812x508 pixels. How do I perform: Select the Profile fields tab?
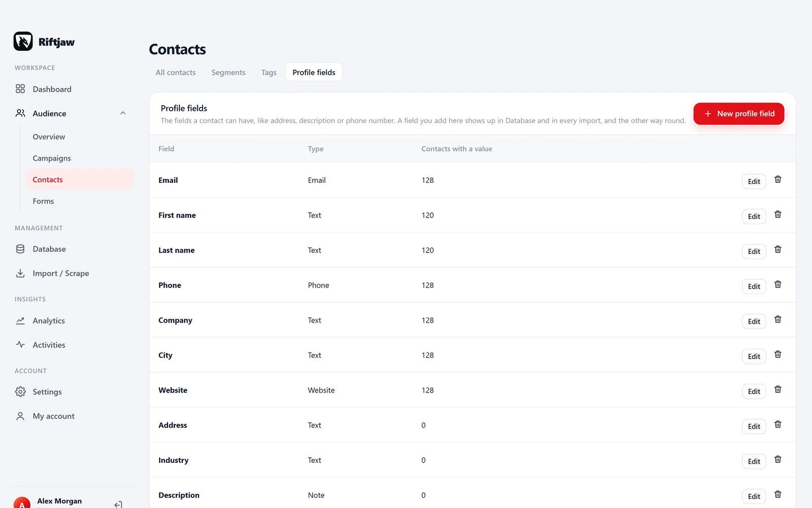tap(314, 72)
